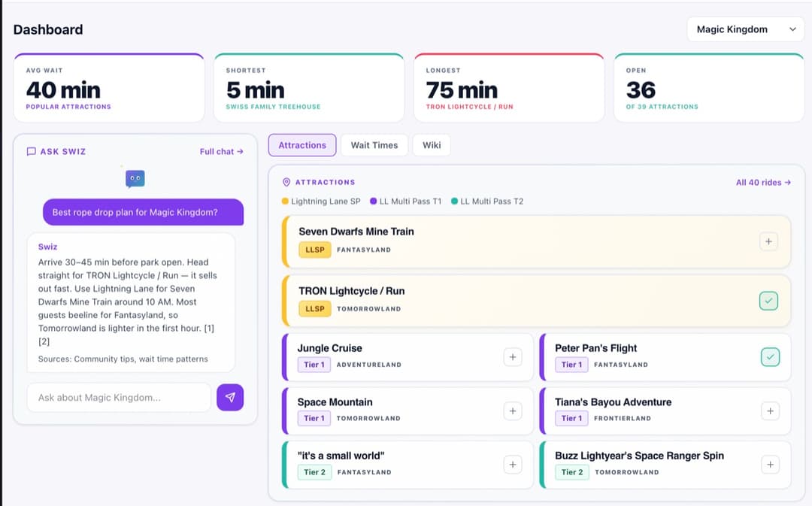Image resolution: width=812 pixels, height=506 pixels.
Task: Toggle the checkmark on TRON Lightcycle / Run
Action: click(768, 300)
